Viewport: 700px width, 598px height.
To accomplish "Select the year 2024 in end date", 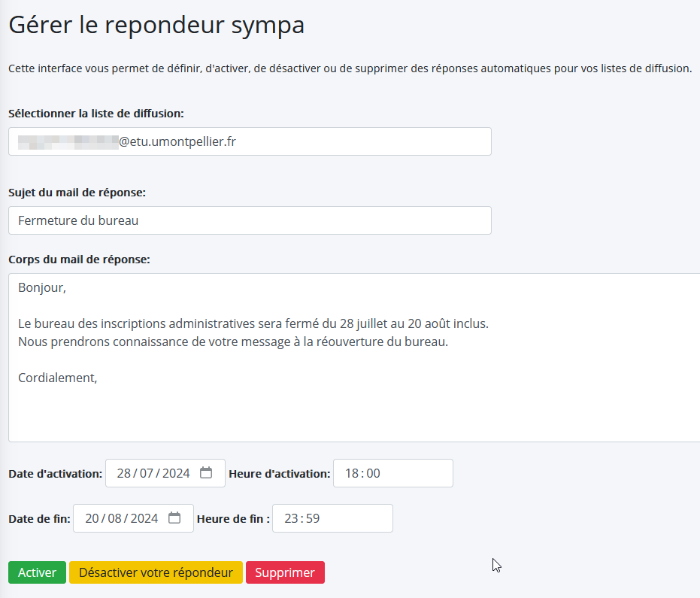I will tap(144, 518).
